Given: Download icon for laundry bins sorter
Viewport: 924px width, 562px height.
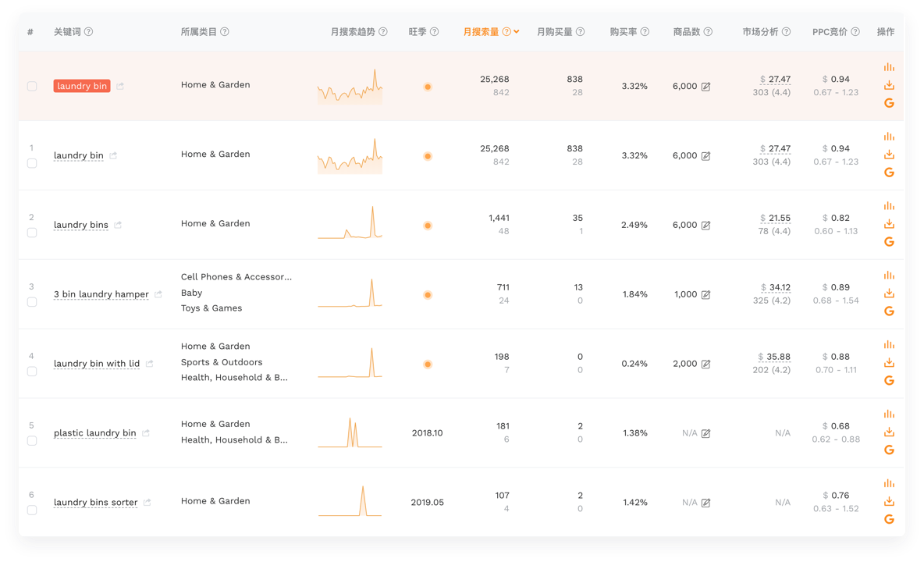Looking at the screenshot, I should (x=889, y=501).
